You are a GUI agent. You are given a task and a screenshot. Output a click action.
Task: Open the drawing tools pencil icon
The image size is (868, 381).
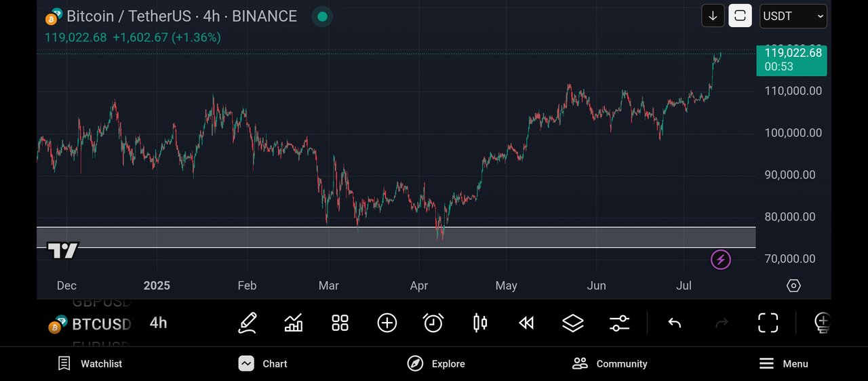click(x=248, y=323)
